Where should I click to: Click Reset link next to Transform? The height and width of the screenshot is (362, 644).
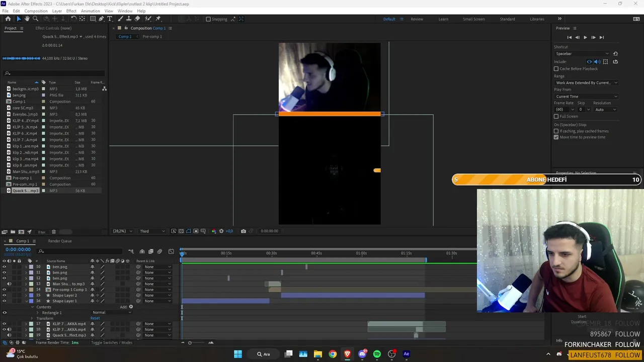(x=95, y=318)
